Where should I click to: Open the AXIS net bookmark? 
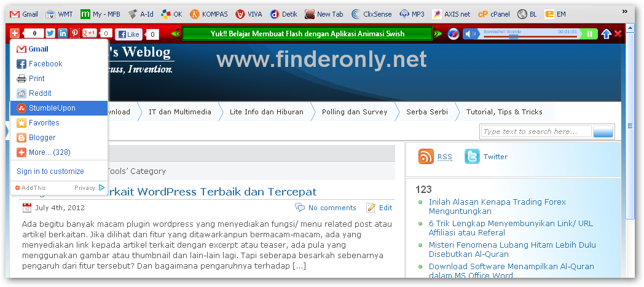451,14
